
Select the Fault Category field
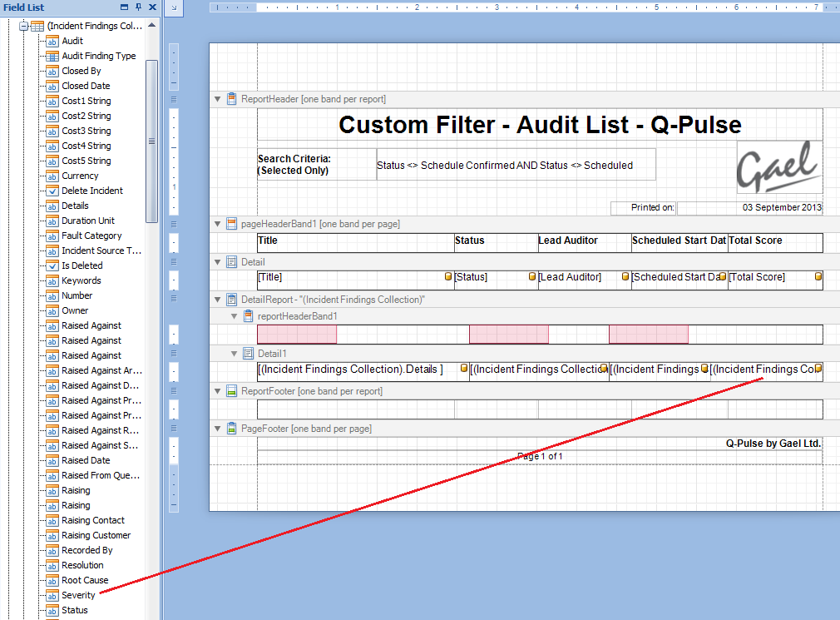coord(91,236)
